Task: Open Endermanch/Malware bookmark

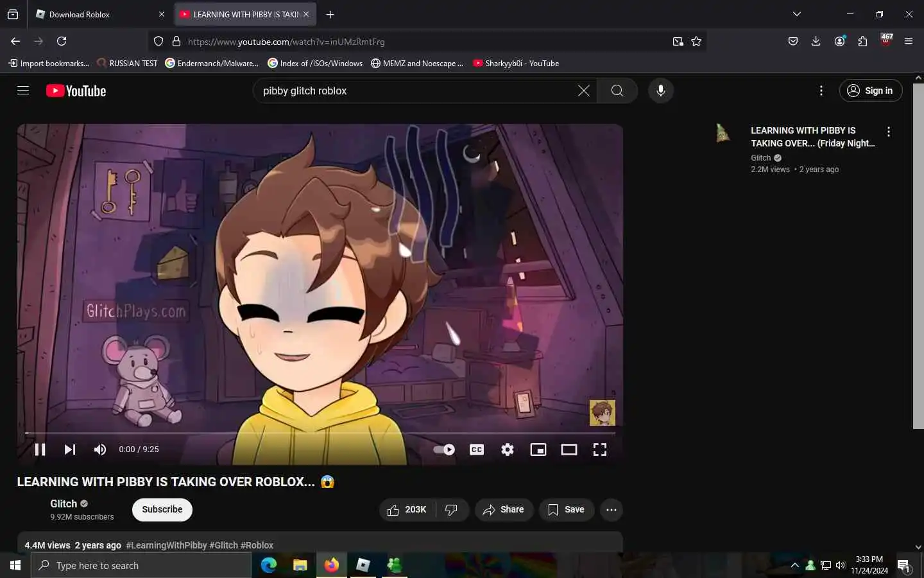Action: tap(212, 63)
